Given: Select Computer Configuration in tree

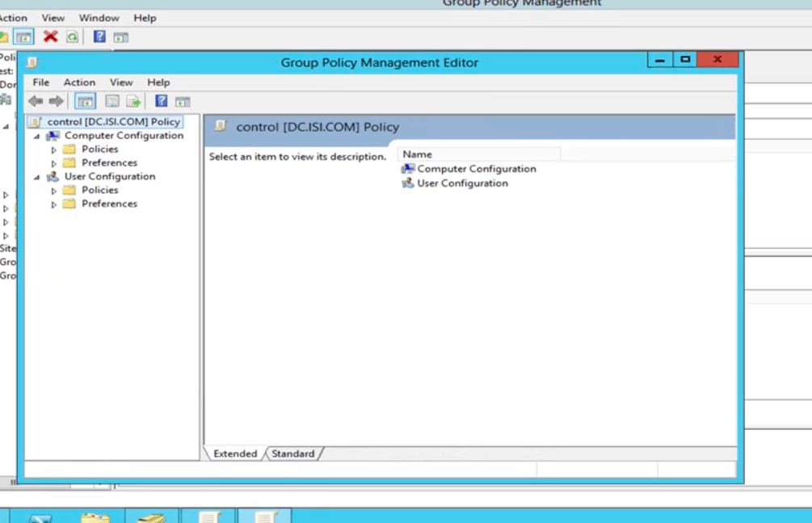Looking at the screenshot, I should 124,135.
